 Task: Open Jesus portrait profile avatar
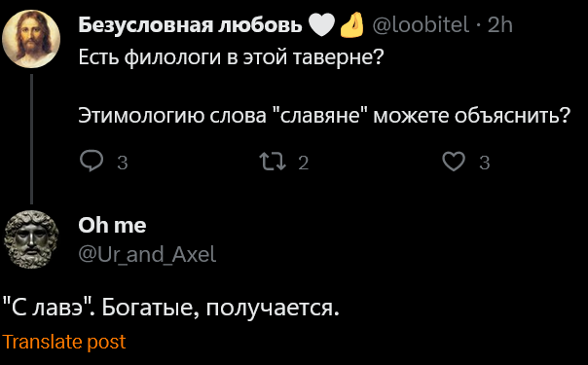click(x=31, y=39)
